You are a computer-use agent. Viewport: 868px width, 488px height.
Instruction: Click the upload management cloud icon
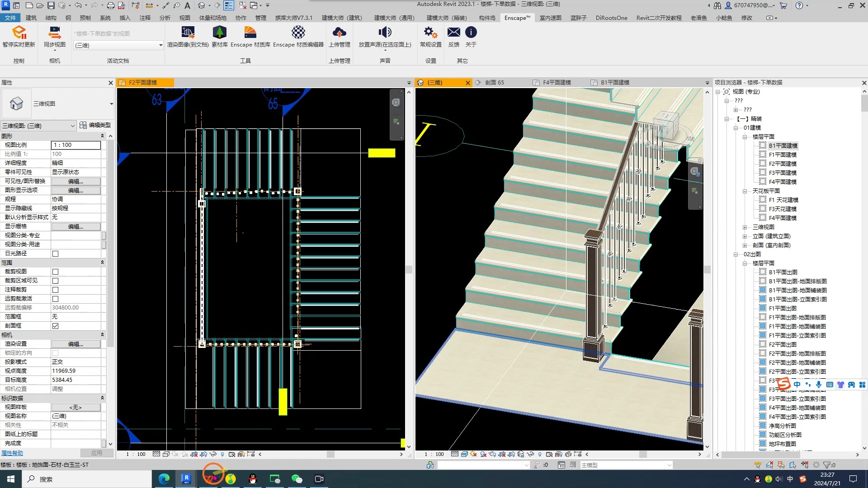click(x=339, y=33)
